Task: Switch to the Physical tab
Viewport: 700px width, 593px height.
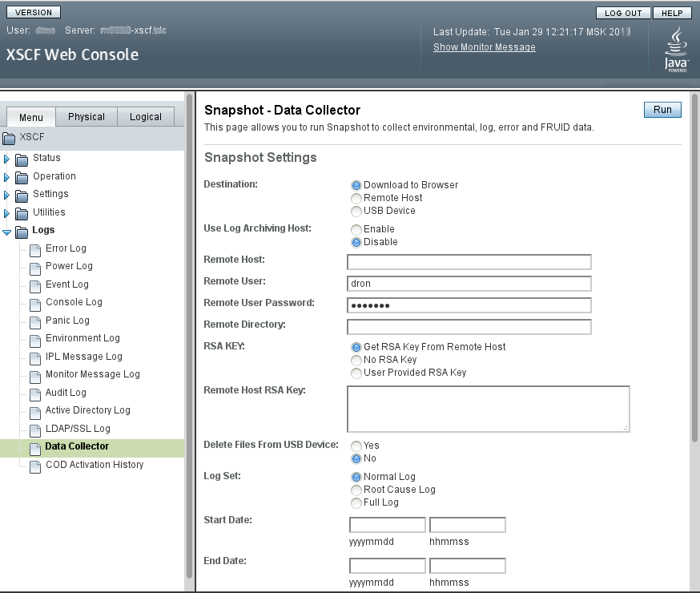Action: [86, 116]
